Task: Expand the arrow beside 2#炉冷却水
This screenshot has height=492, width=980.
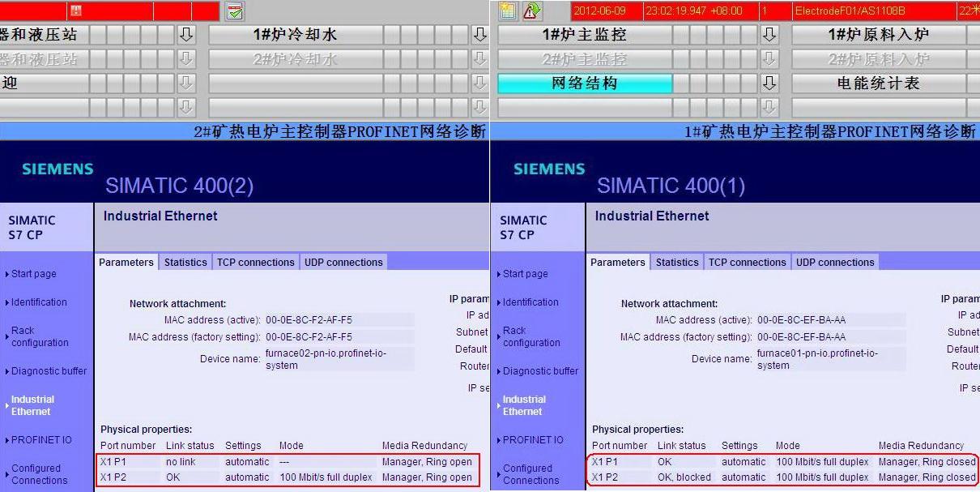Action: tap(480, 59)
